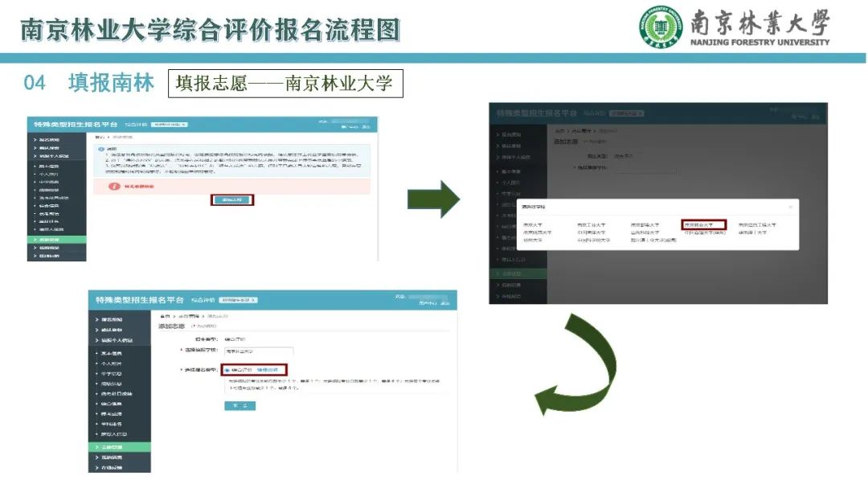This screenshot has width=868, height=489.
Task: Open the highlighted green sidebar item in the bottom screenshot
Action: coord(118,446)
